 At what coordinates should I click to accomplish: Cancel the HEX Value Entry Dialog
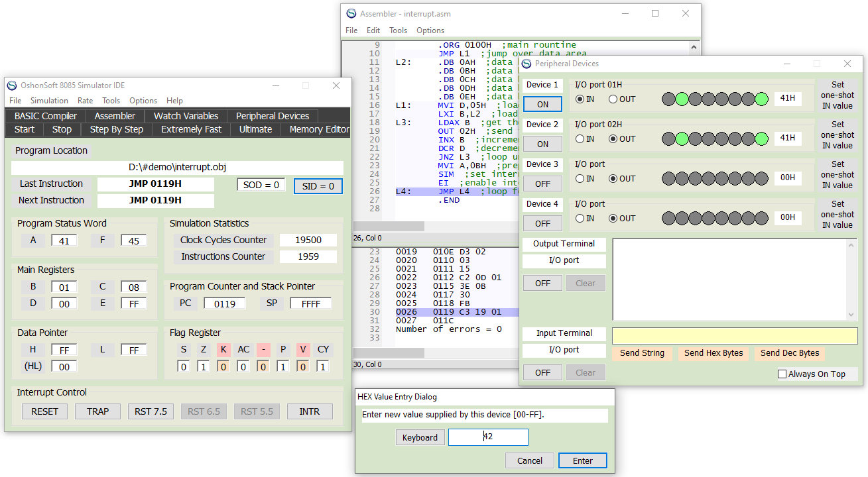(x=530, y=460)
